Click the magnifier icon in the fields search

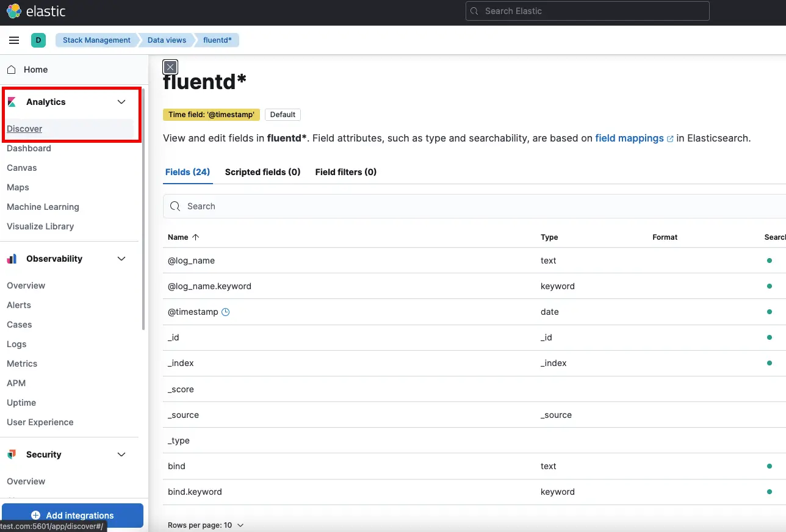pos(175,206)
